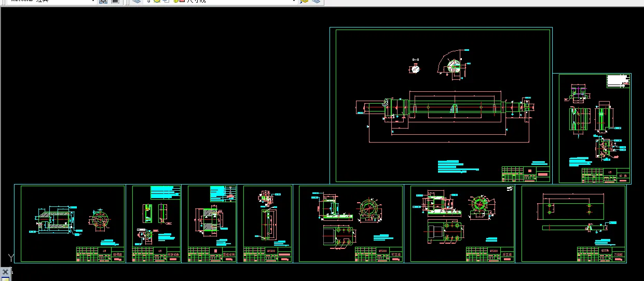Select the first sheet with sleeve section view
Screen dimensions: 644x281
click(70, 223)
